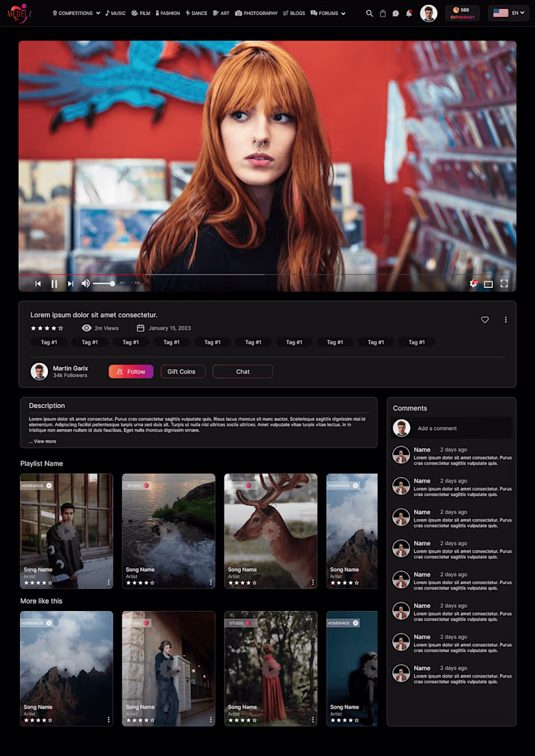The image size is (535, 756).
Task: Click the STUDIO badge on red dress card
Action: point(240,623)
